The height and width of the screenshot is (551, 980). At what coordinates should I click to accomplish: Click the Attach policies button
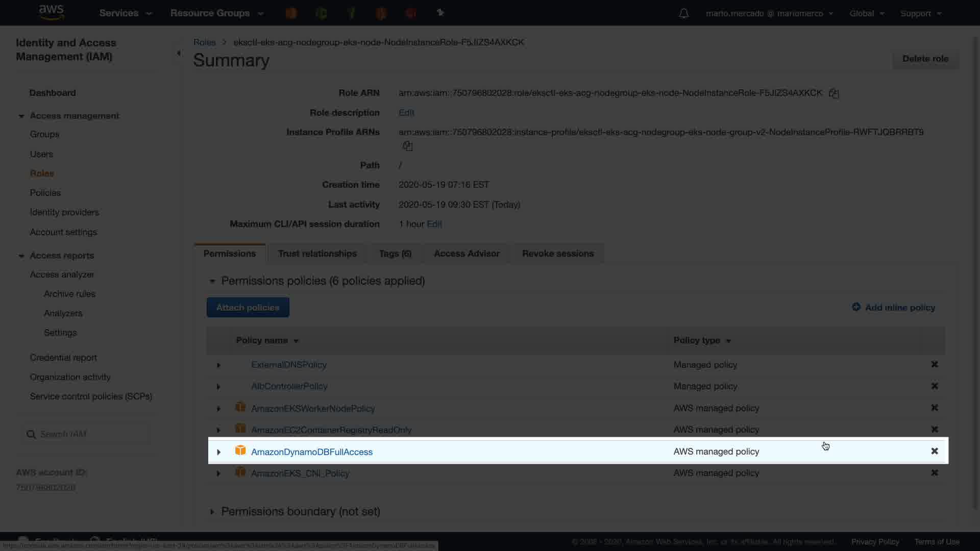click(248, 308)
